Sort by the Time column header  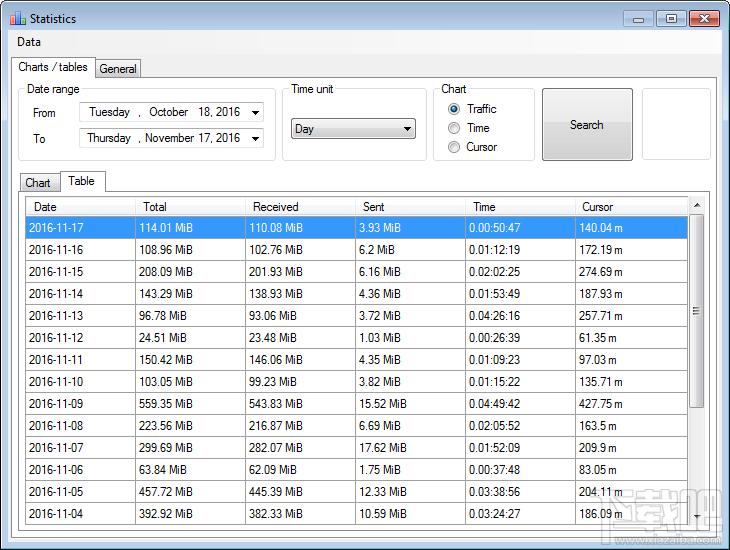(520, 207)
